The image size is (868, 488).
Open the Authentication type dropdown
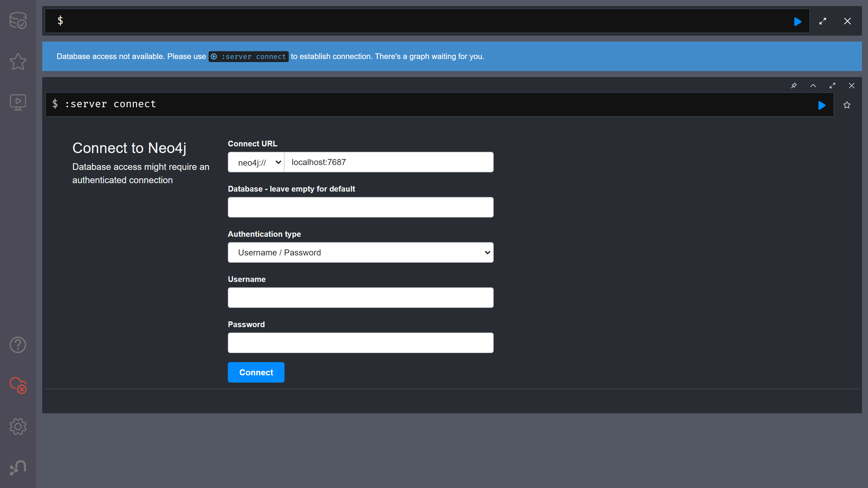coord(360,253)
